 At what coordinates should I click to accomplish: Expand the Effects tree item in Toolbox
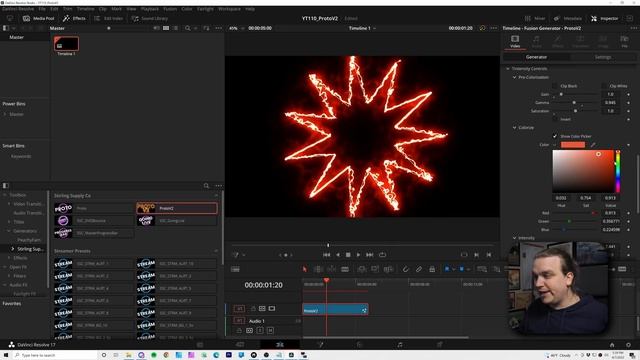tap(9, 258)
